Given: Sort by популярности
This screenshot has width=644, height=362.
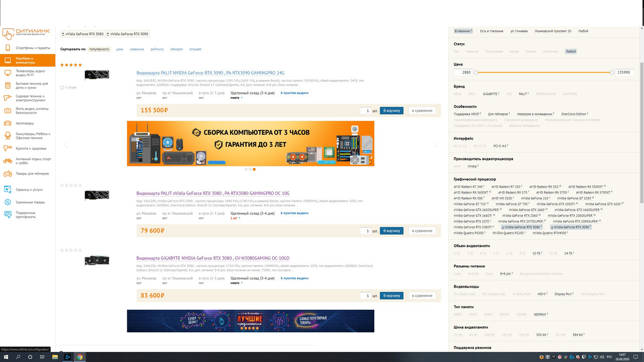Looking at the screenshot, I should pyautogui.click(x=99, y=49).
